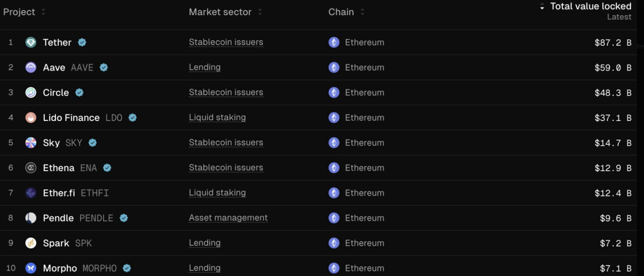Click the Circle project logo icon
The image size is (644, 276).
pos(31,93)
